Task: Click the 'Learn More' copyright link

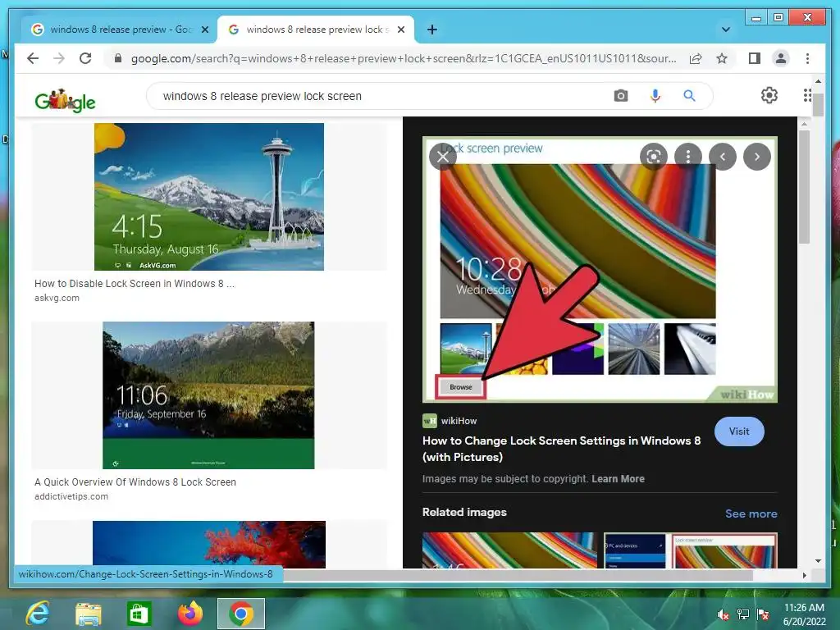Action: (618, 479)
